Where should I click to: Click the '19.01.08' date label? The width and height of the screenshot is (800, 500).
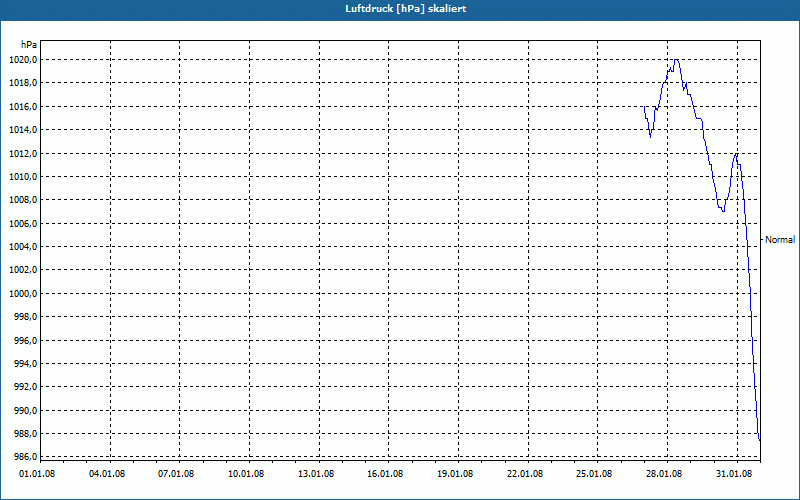pyautogui.click(x=456, y=474)
